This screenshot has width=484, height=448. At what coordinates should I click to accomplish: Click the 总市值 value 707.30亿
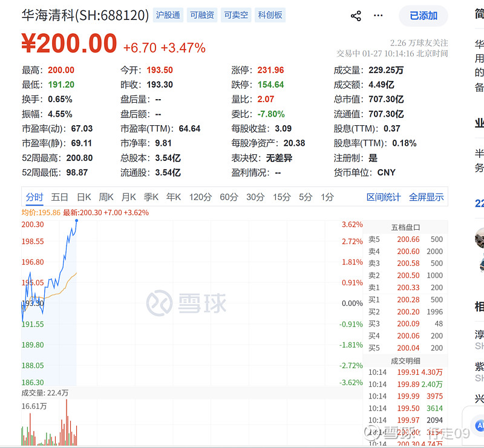[x=386, y=99]
